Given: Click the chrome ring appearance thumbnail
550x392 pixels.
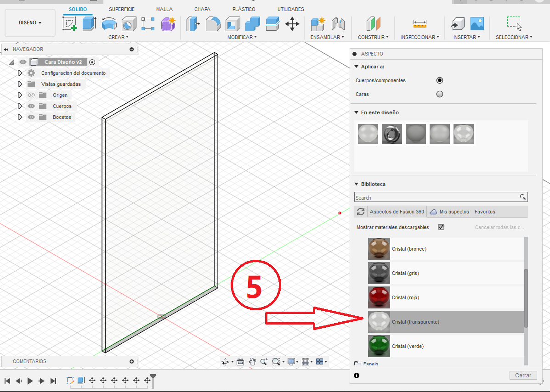Looking at the screenshot, I should pyautogui.click(x=392, y=134).
